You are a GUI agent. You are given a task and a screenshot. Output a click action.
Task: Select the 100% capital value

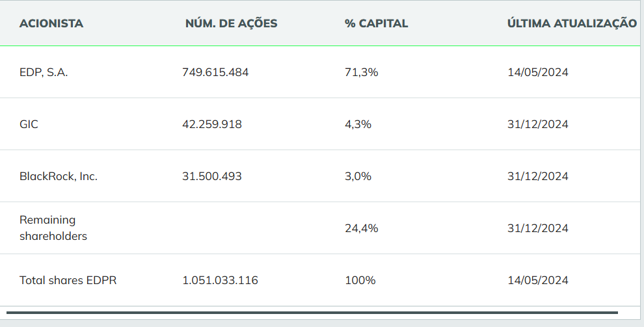click(360, 280)
